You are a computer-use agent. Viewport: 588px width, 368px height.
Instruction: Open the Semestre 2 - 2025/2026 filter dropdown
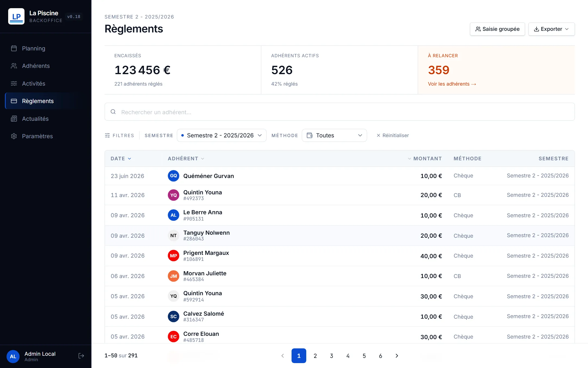[x=222, y=135]
